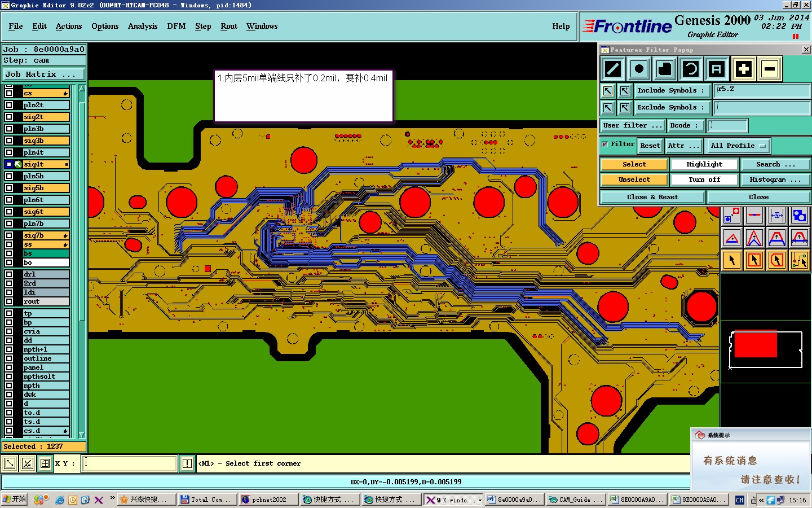Open the File menu
The image size is (812, 508).
[16, 26]
